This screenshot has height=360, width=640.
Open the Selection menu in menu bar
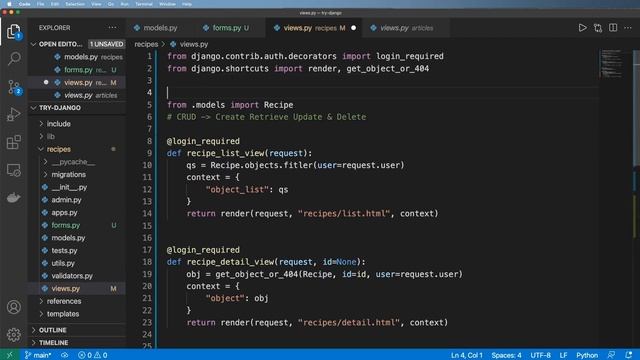pos(75,4)
